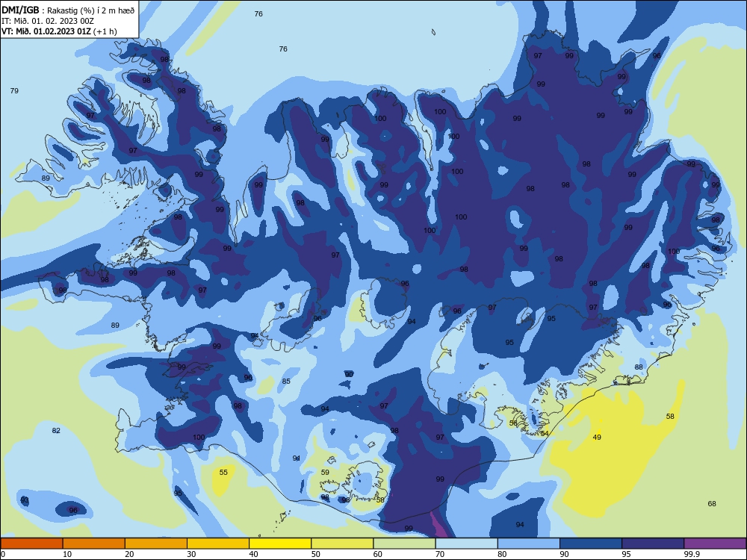Viewport: 747px width, 560px height.
Task: Click the humidity value '88' on the map
Action: (x=639, y=367)
